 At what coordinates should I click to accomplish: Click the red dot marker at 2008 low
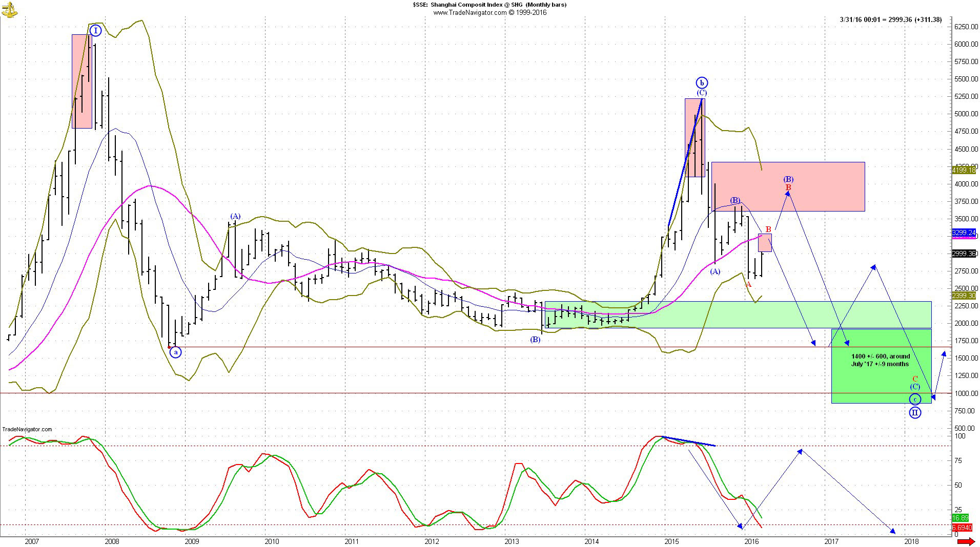pyautogui.click(x=169, y=347)
